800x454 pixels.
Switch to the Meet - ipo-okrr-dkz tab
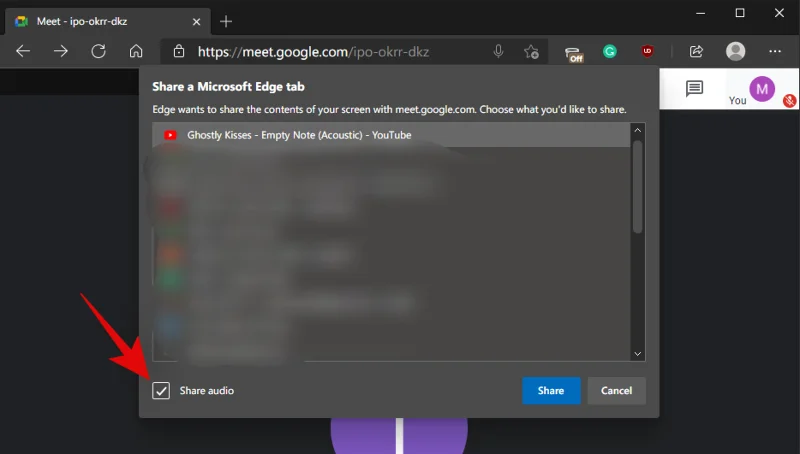click(107, 21)
